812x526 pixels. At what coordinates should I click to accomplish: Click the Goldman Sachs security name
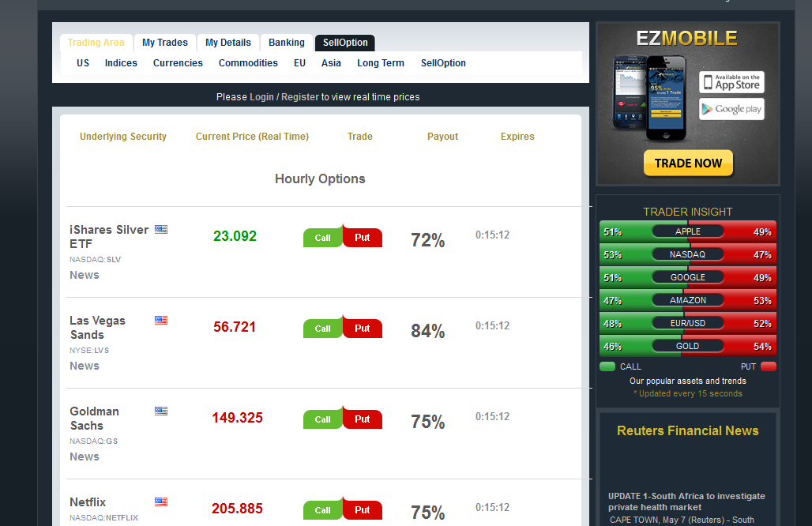coord(95,419)
